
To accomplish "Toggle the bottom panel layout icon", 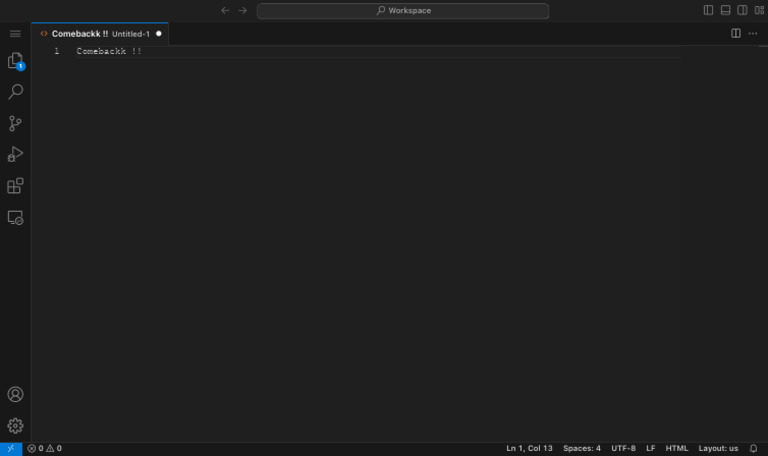I will coord(725,10).
